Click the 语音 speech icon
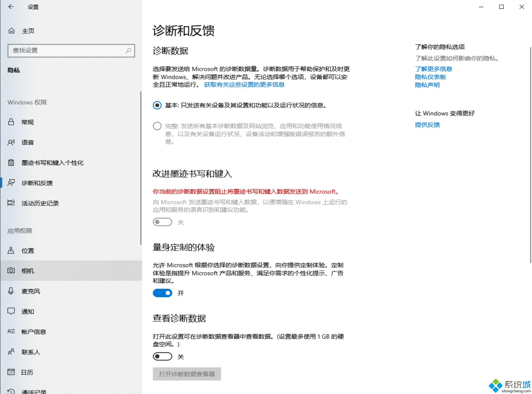The width and height of the screenshot is (532, 394). click(11, 142)
